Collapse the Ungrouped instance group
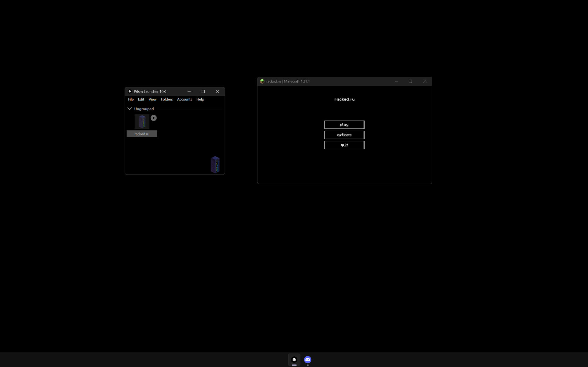 pyautogui.click(x=130, y=109)
